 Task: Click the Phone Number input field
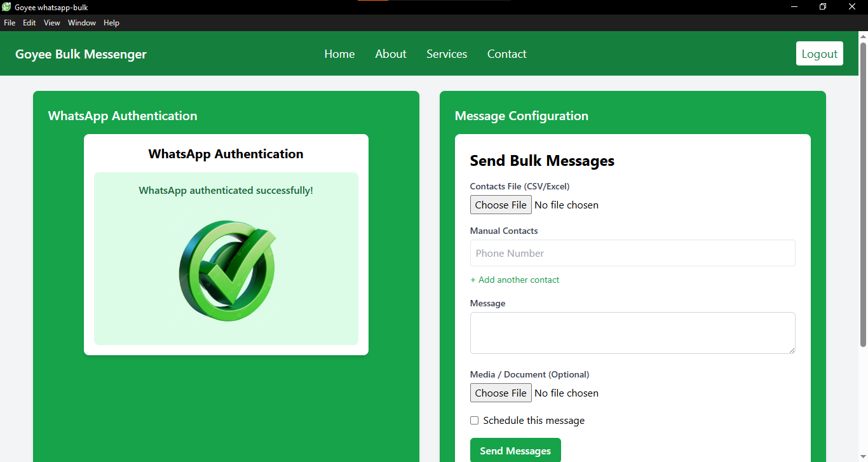632,253
